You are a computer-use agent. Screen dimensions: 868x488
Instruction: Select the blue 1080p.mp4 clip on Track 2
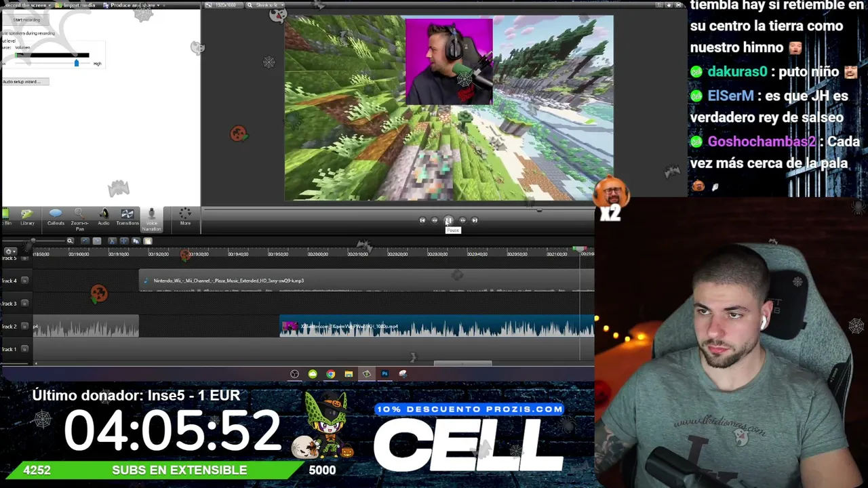click(x=437, y=326)
